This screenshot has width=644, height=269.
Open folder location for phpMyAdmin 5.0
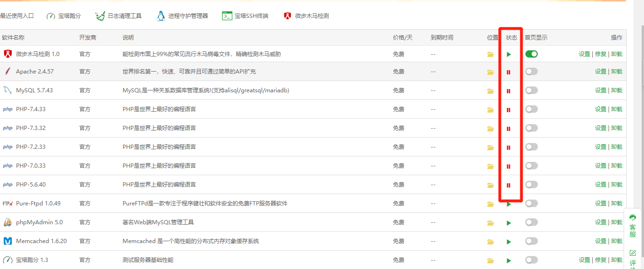[x=491, y=223]
